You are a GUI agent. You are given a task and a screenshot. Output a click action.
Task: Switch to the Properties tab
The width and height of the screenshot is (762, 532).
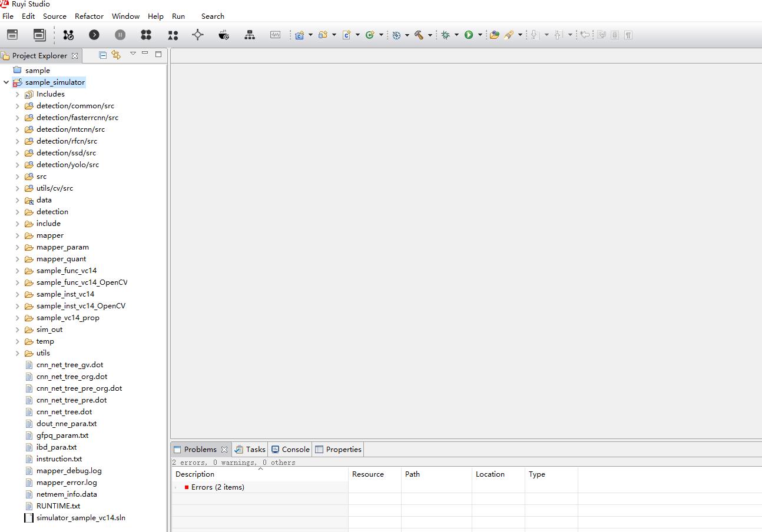pos(338,449)
